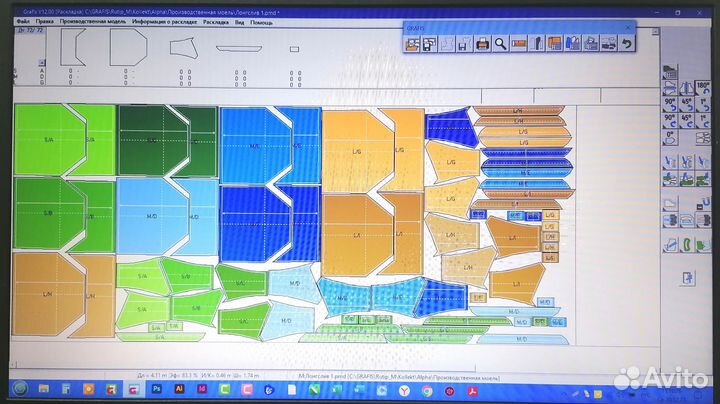
Task: Launch Illustrator from the taskbar
Action: pos(178,387)
